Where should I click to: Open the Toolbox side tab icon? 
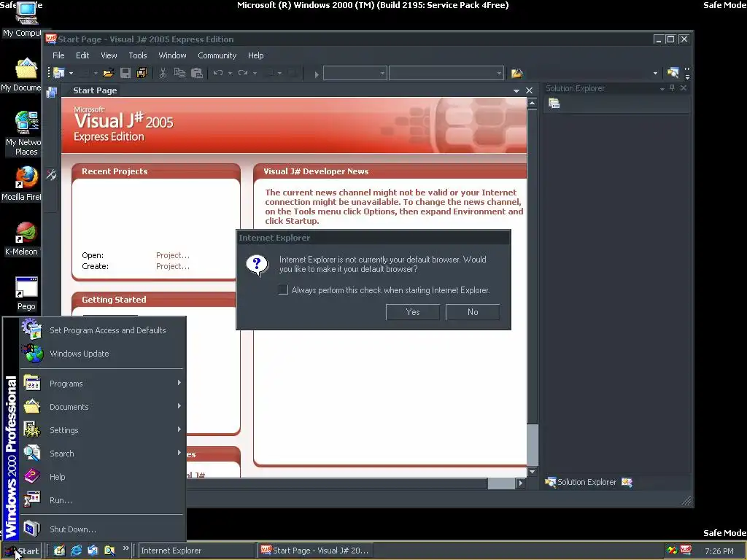51,175
